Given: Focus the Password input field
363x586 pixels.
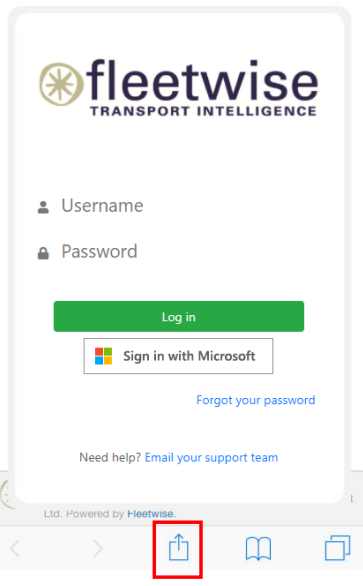Looking at the screenshot, I should tap(176, 252).
